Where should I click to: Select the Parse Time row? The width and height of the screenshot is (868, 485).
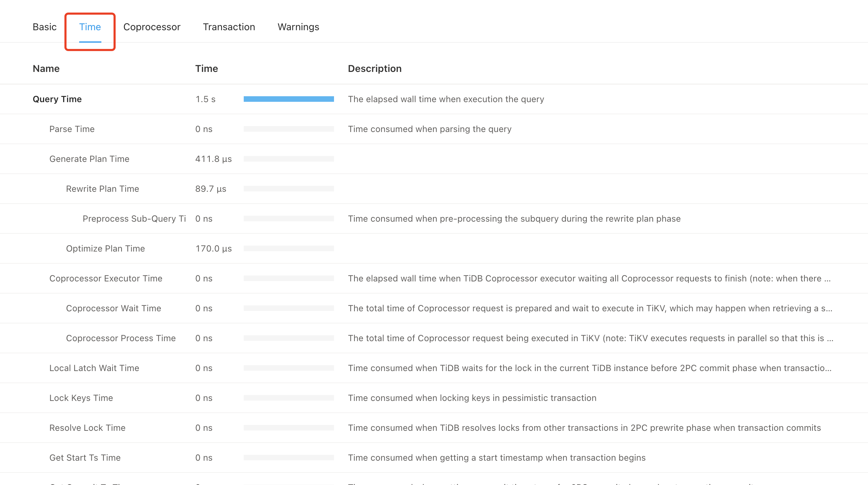[72, 129]
